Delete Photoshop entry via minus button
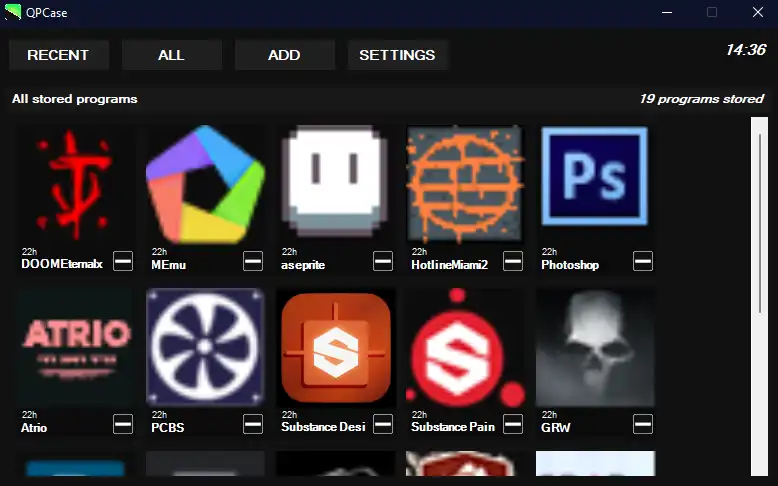 tap(643, 261)
